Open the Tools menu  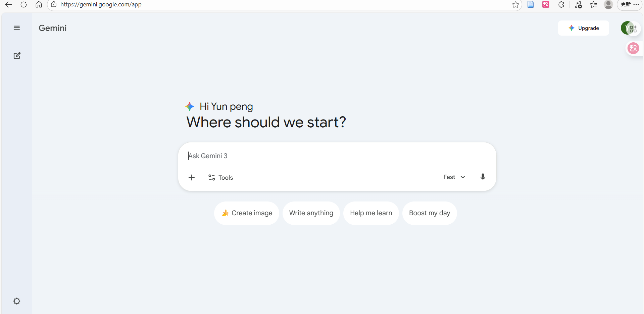pyautogui.click(x=220, y=177)
